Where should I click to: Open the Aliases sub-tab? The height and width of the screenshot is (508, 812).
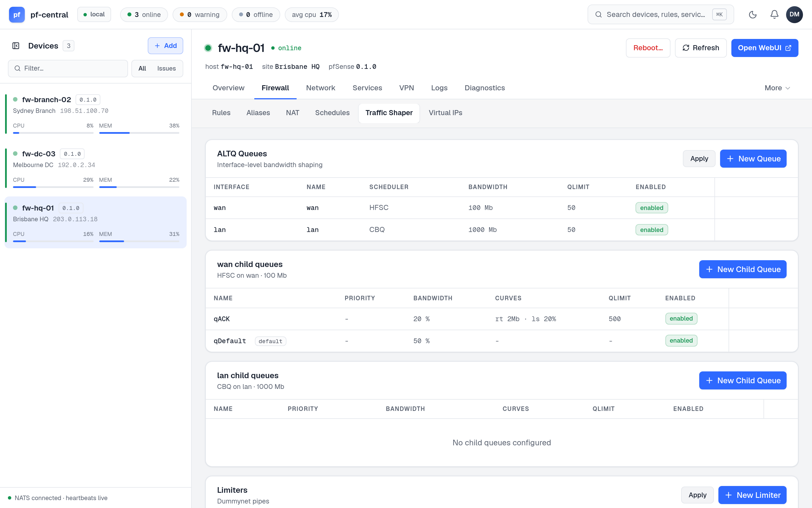(x=258, y=113)
